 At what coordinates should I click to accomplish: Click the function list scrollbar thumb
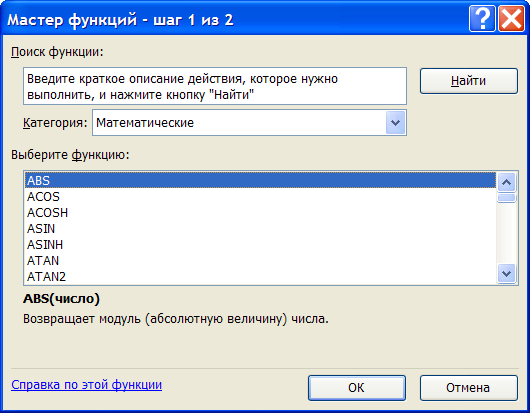pyautogui.click(x=506, y=198)
